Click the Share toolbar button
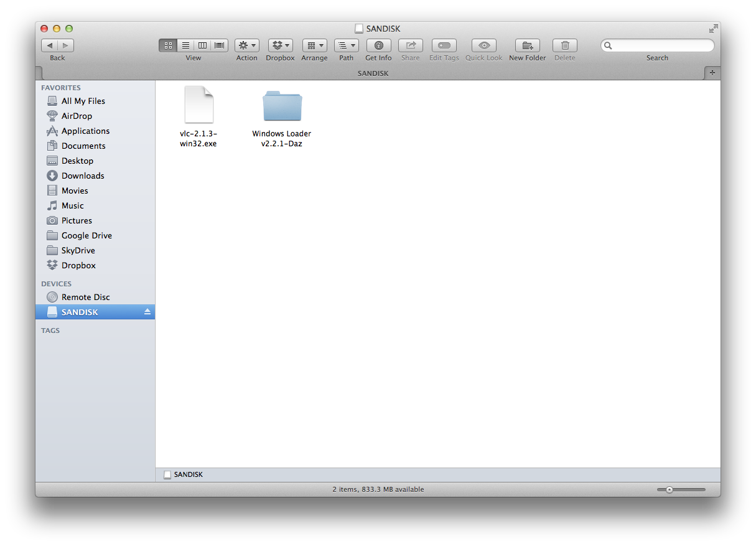This screenshot has width=756, height=546. coord(411,45)
